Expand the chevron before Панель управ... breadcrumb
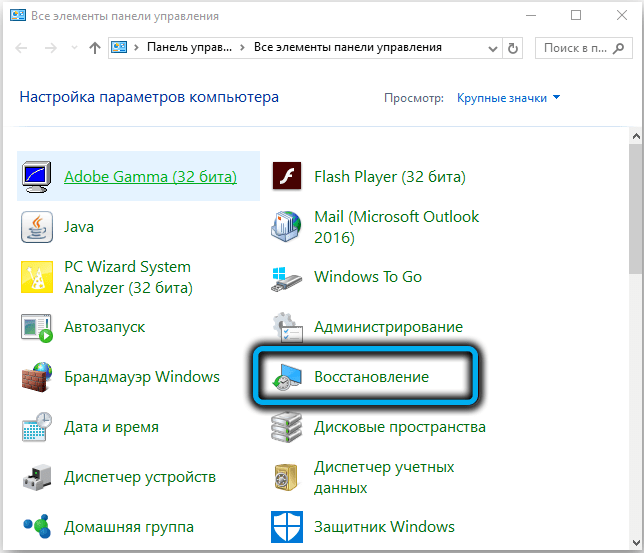The height and width of the screenshot is (553, 644). click(136, 48)
